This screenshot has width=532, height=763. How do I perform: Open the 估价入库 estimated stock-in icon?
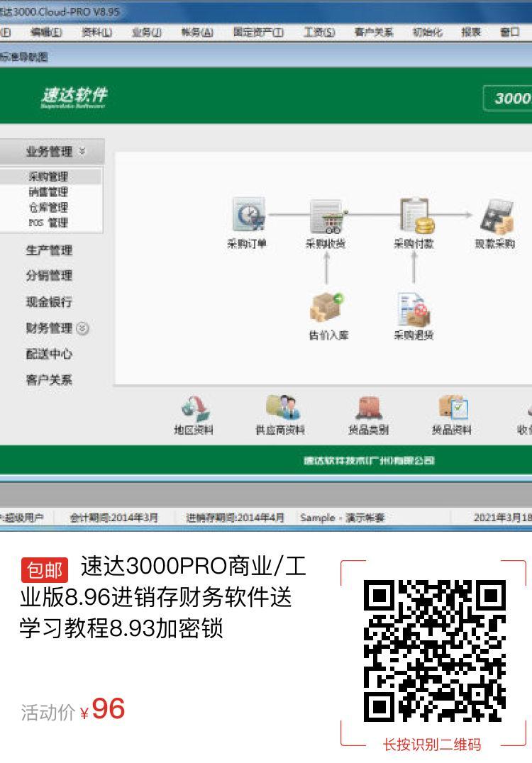327,306
